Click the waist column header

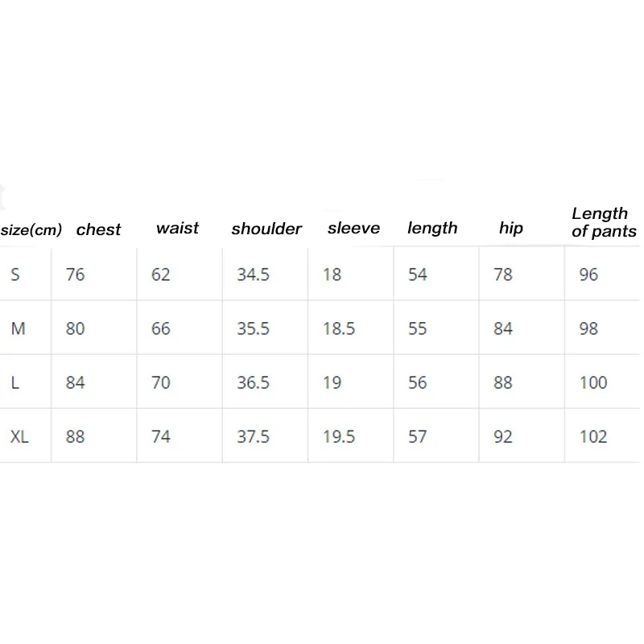pyautogui.click(x=177, y=228)
